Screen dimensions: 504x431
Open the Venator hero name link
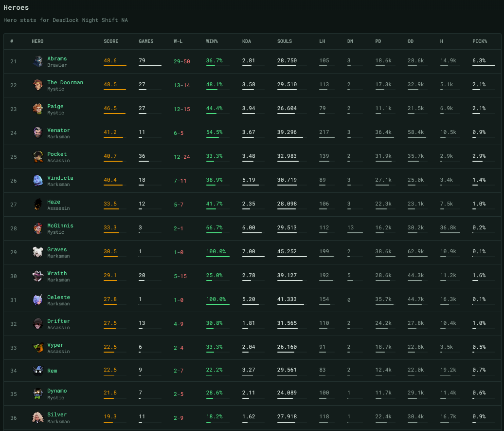pyautogui.click(x=58, y=130)
